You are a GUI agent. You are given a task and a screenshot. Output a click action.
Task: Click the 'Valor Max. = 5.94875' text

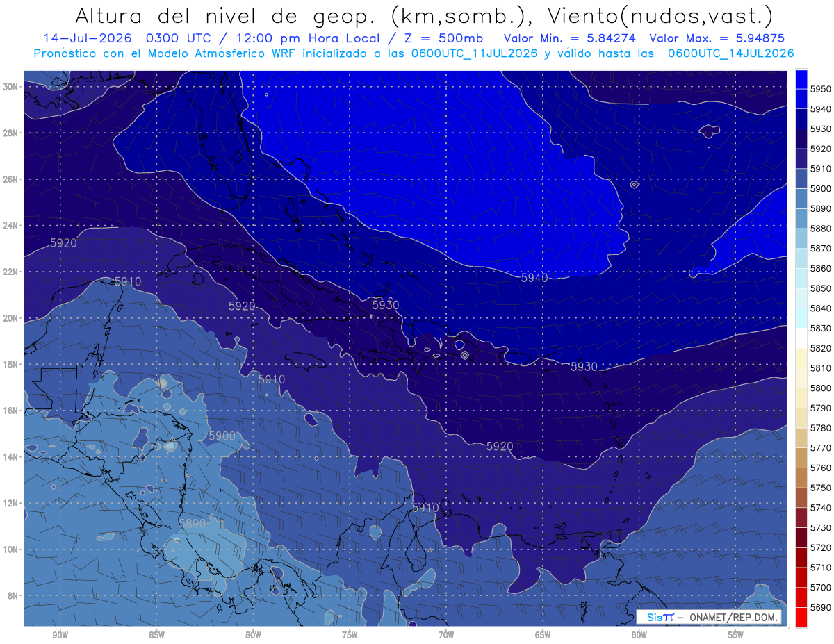[717, 38]
